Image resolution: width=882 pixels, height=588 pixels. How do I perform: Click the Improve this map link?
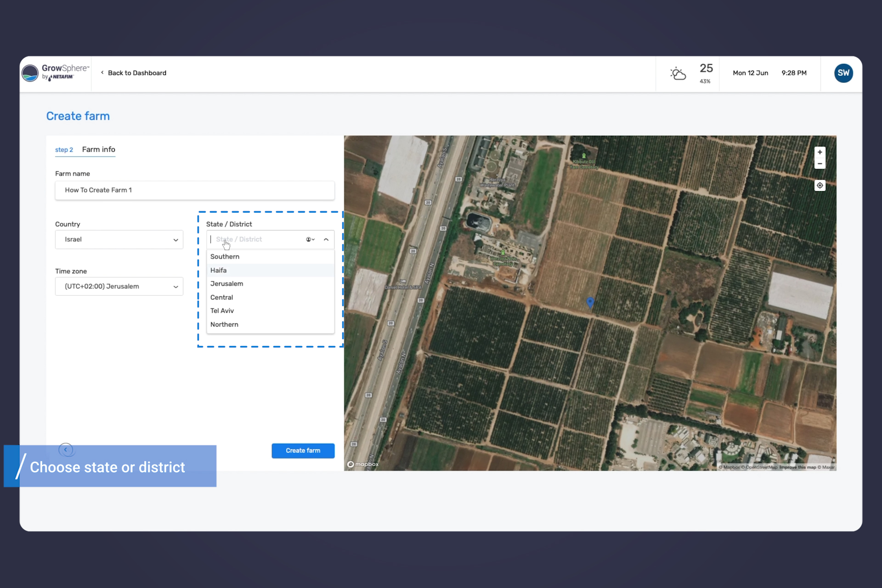pos(797,467)
